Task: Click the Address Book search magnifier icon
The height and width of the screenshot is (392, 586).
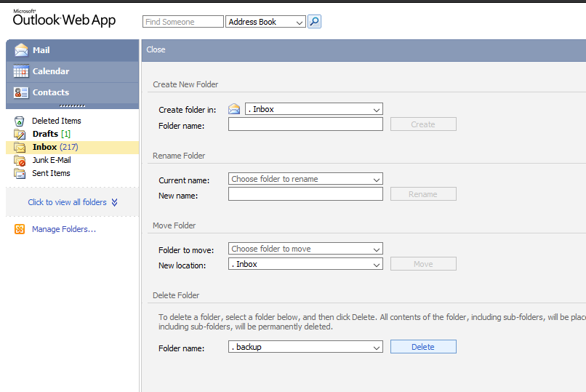Action: [314, 22]
